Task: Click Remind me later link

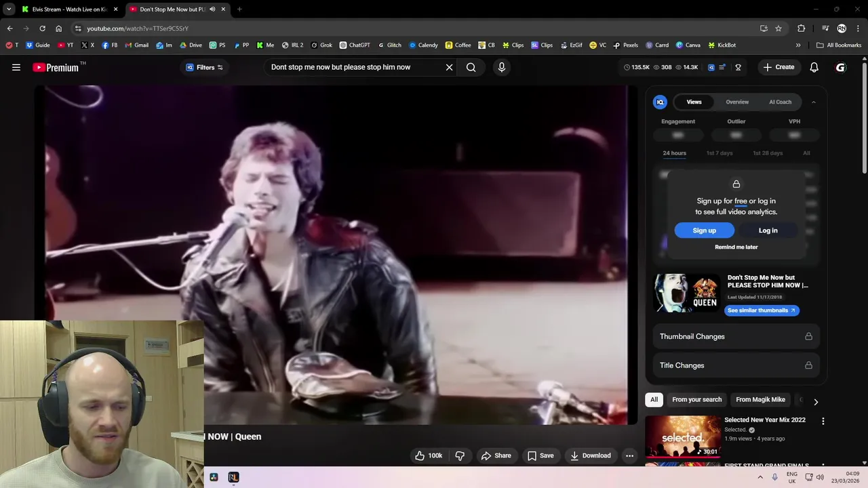Action: 736,247
